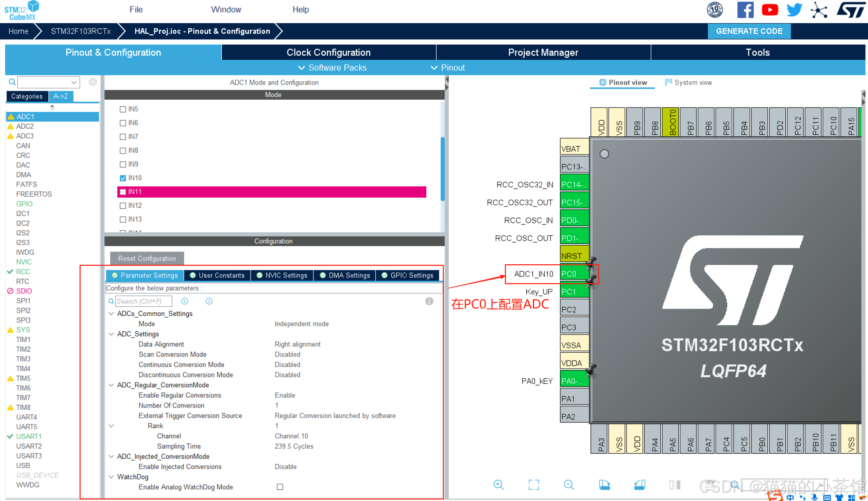Open the GPIO Settings tab
The image size is (868, 501).
408,275
